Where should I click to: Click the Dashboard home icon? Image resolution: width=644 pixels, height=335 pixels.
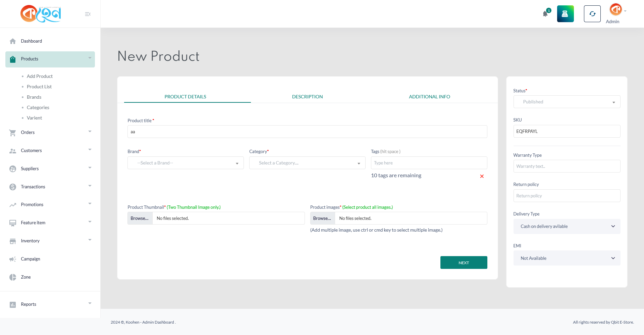13,41
